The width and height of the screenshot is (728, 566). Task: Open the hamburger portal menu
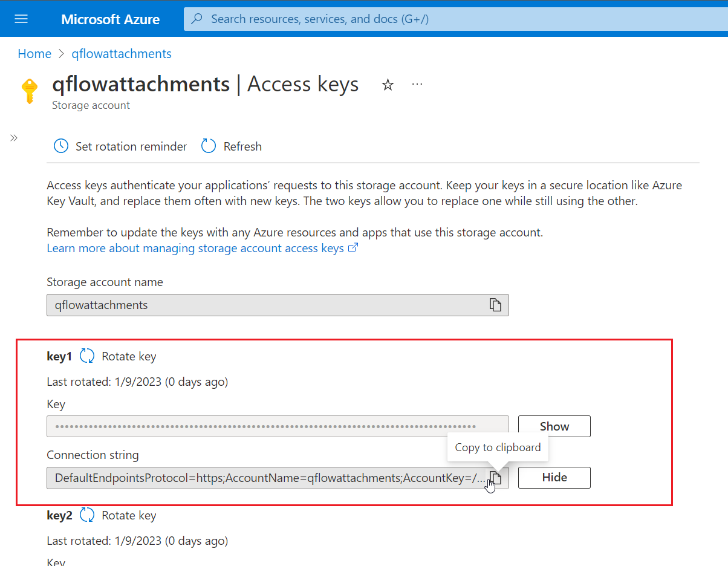21,19
